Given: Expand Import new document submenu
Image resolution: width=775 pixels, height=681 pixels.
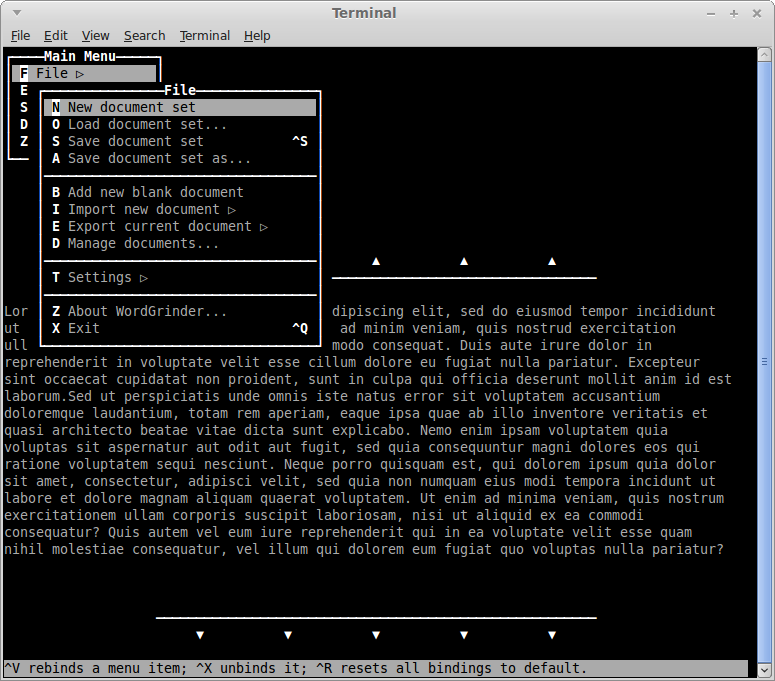Looking at the screenshot, I should coord(151,209).
